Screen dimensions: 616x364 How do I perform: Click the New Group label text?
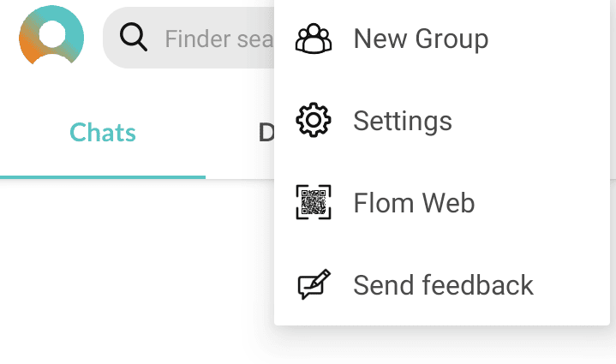(421, 39)
